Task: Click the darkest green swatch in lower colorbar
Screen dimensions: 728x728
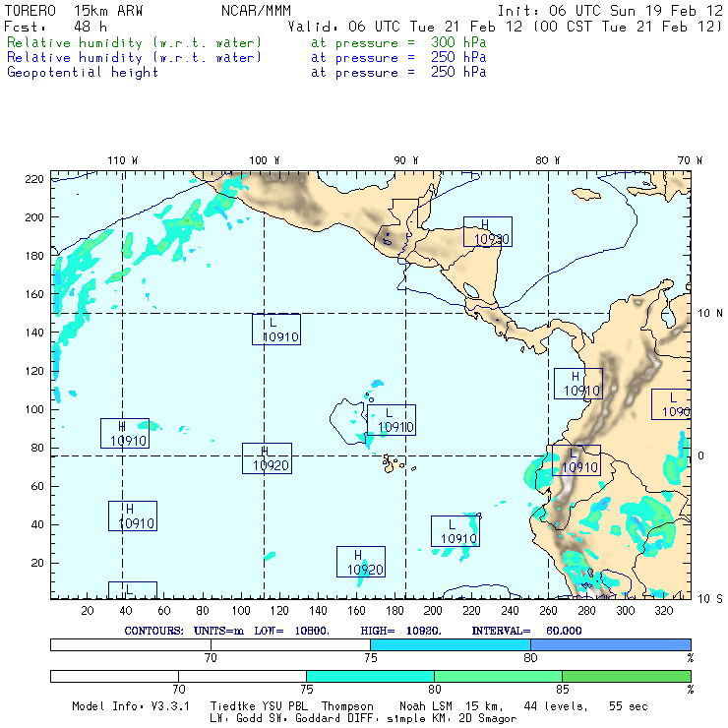Action: tap(626, 677)
